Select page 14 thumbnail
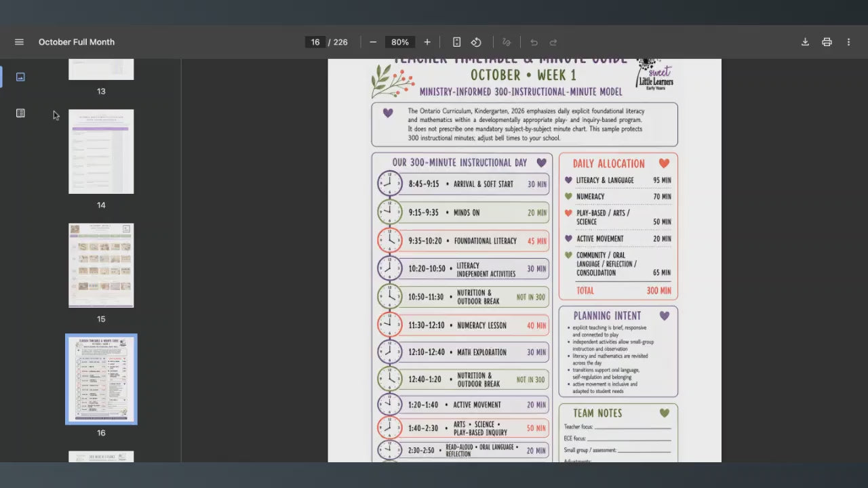Screen dimensions: 868x488 tap(101, 152)
